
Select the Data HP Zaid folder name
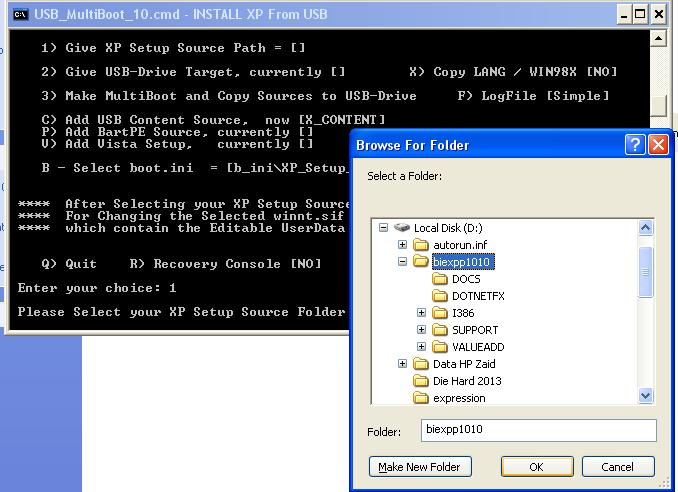(x=464, y=364)
